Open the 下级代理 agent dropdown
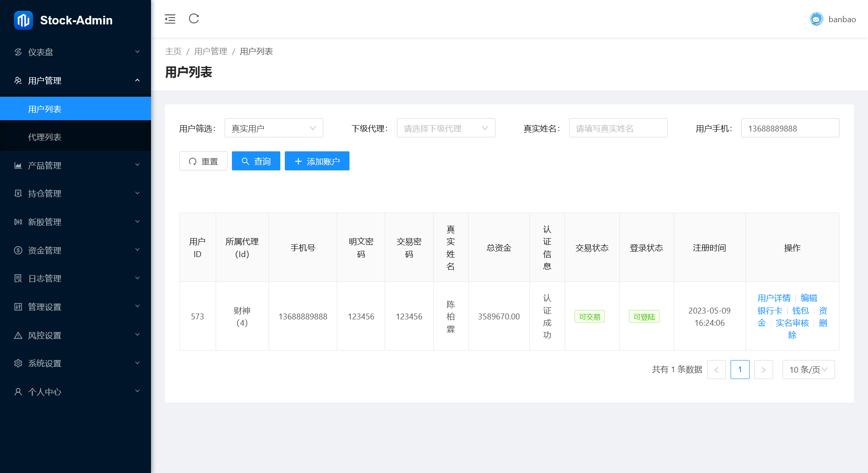This screenshot has width=868, height=473. click(x=446, y=128)
